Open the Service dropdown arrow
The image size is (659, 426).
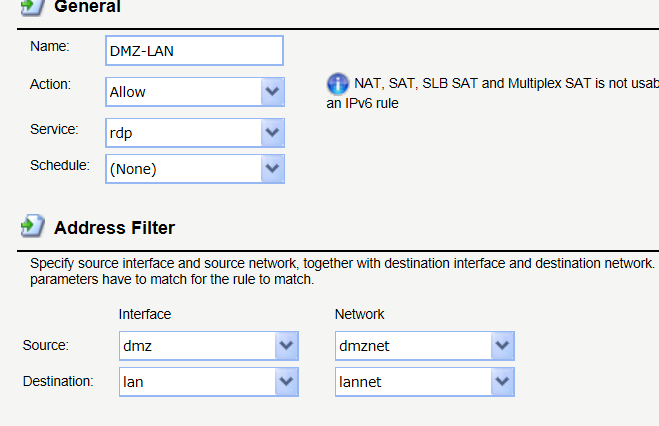tap(272, 131)
